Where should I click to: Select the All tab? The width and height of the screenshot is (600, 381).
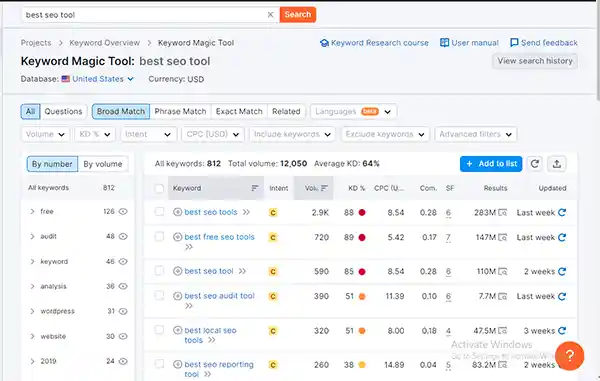click(x=30, y=111)
